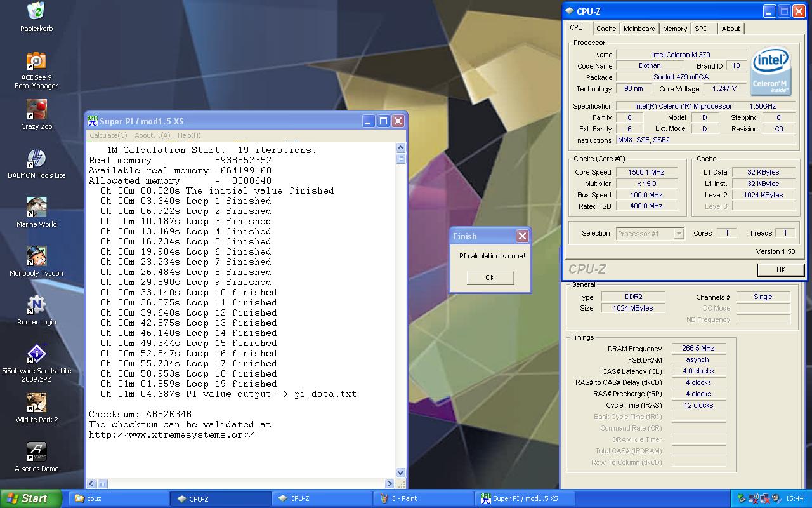Click the Super PI scrollbar down arrow
The height and width of the screenshot is (508, 812).
pyautogui.click(x=400, y=472)
